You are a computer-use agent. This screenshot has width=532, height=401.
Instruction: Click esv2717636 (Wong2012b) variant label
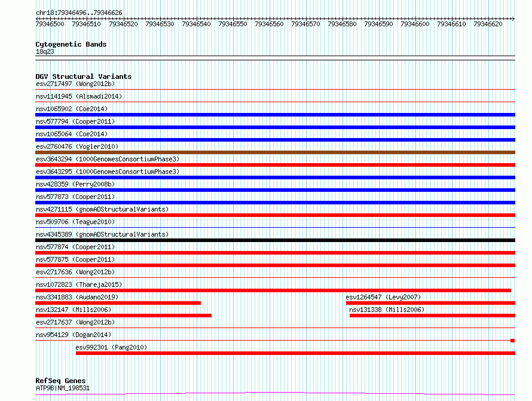click(75, 272)
